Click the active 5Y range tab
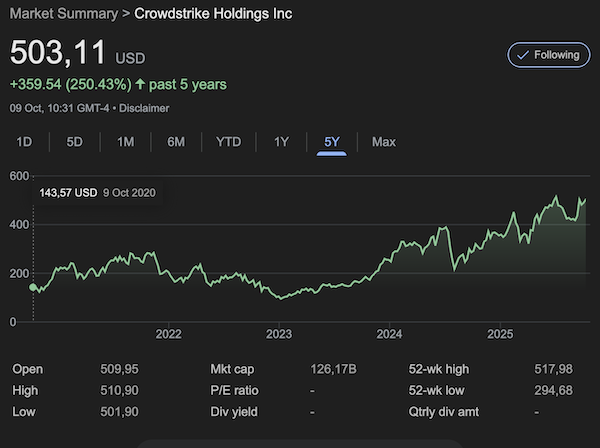The width and height of the screenshot is (600, 448). [332, 142]
